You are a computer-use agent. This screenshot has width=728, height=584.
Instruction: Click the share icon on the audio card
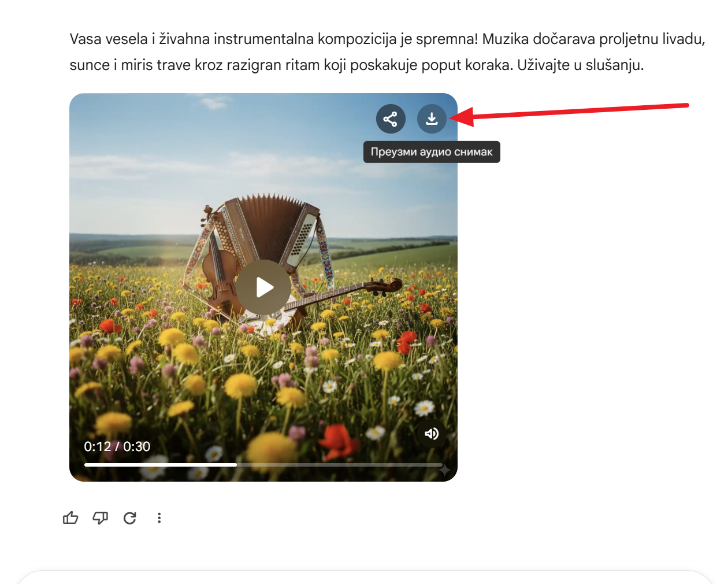[391, 119]
